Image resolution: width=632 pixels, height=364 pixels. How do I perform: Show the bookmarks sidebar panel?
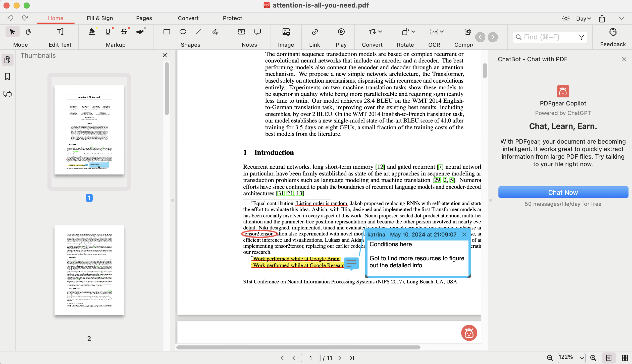8,77
